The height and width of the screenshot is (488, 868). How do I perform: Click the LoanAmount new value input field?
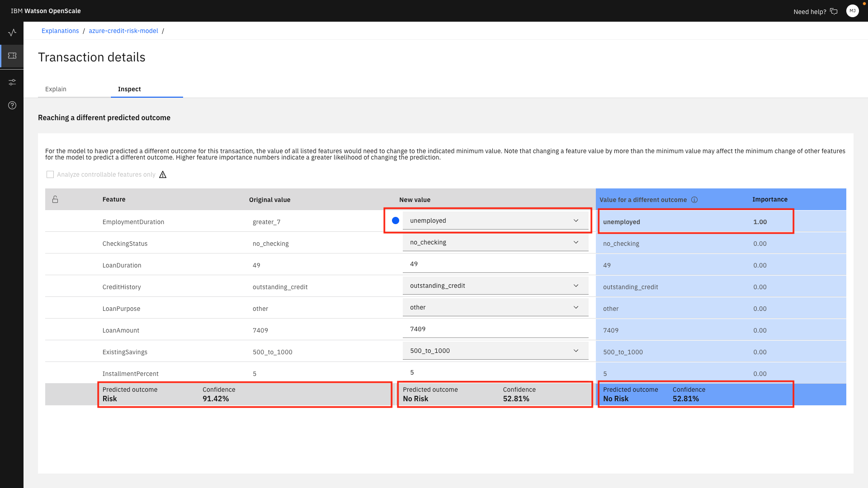[x=495, y=329]
